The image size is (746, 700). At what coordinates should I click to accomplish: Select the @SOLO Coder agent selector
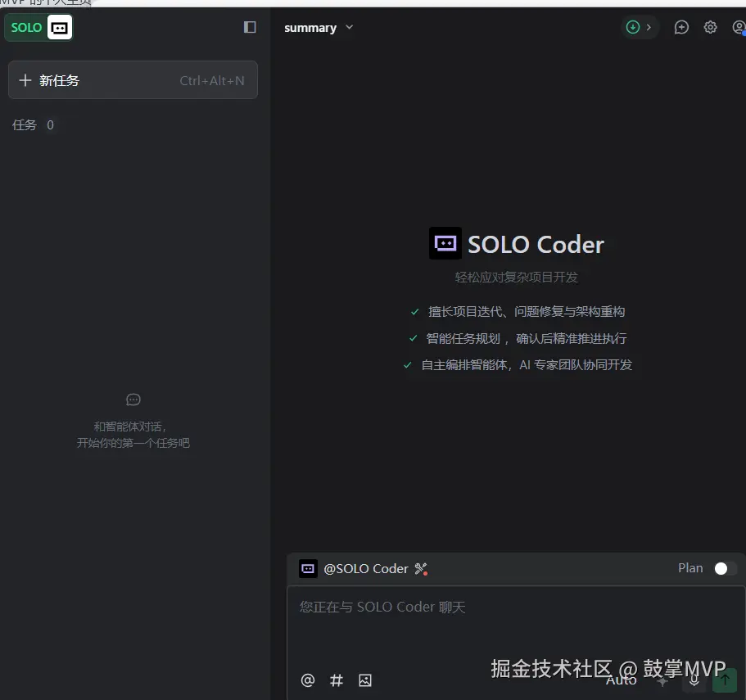click(x=354, y=569)
